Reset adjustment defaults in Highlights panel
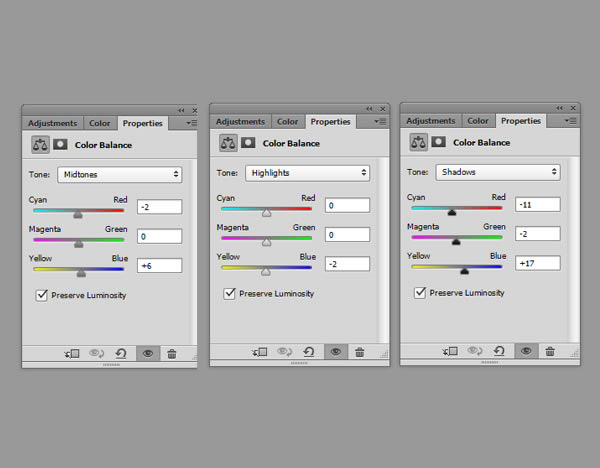This screenshot has height=468, width=600. (309, 351)
